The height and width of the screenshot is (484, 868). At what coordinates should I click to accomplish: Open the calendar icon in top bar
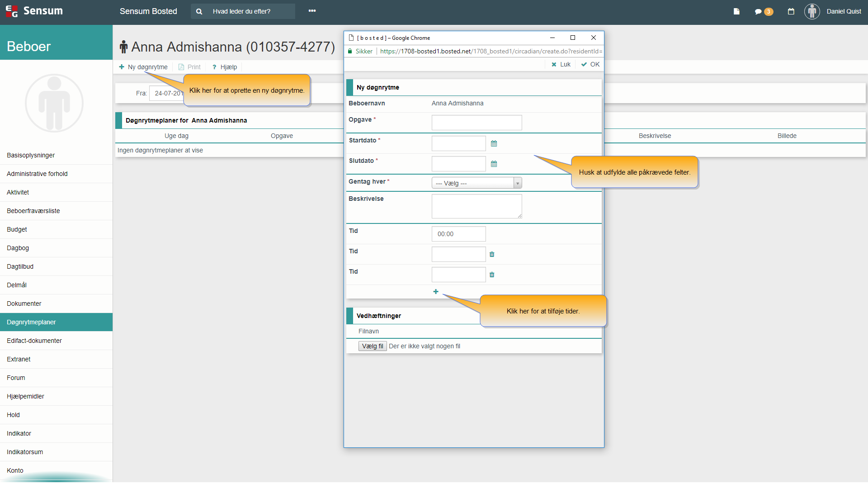(x=791, y=11)
